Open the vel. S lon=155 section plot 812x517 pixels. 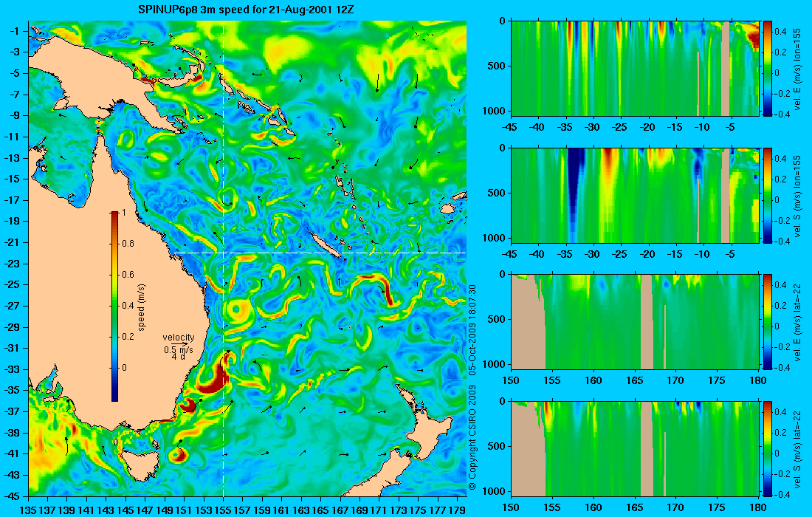635,195
